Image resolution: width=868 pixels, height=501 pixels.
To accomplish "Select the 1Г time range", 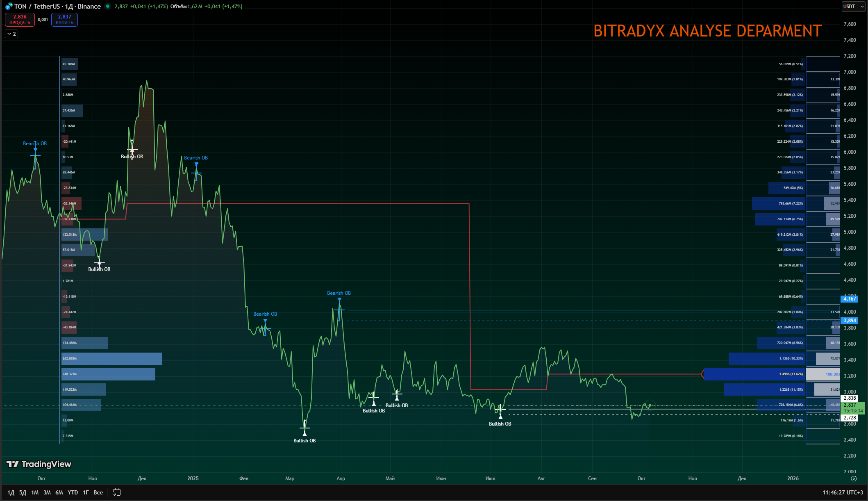I will [86, 492].
